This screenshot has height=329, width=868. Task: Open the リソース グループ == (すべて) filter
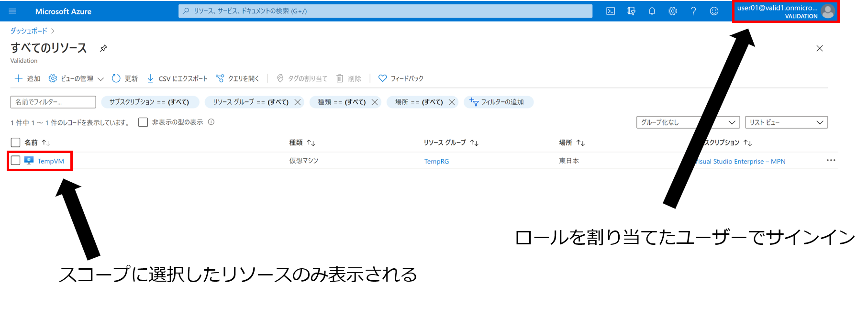point(251,102)
